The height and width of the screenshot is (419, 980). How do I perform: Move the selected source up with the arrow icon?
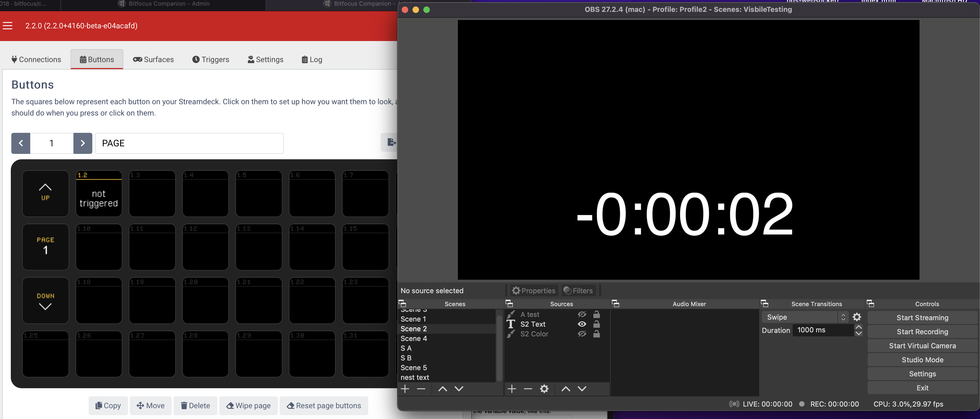click(x=565, y=388)
